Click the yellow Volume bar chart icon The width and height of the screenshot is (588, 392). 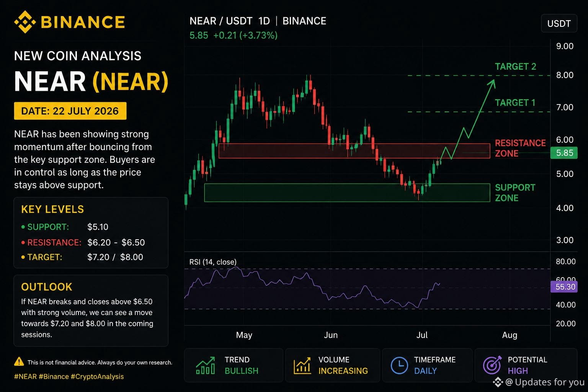(x=302, y=366)
